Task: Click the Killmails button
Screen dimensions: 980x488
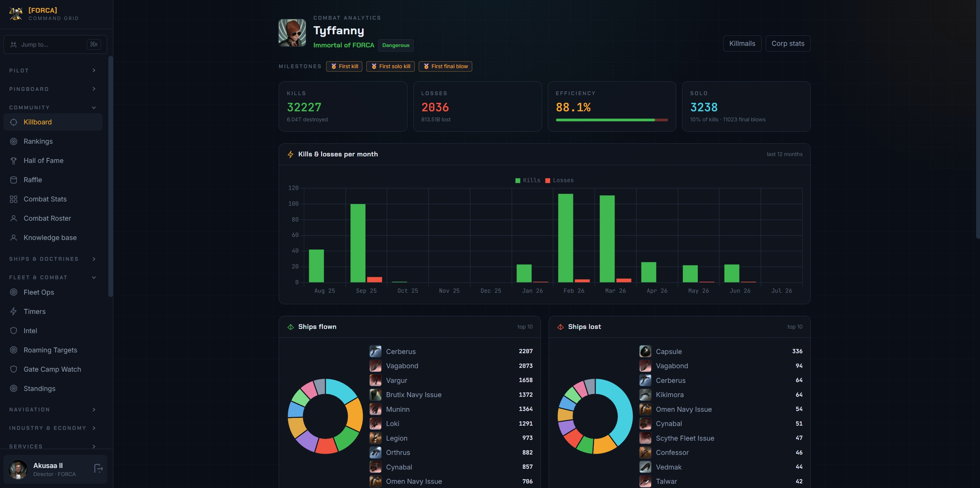Action: [742, 44]
